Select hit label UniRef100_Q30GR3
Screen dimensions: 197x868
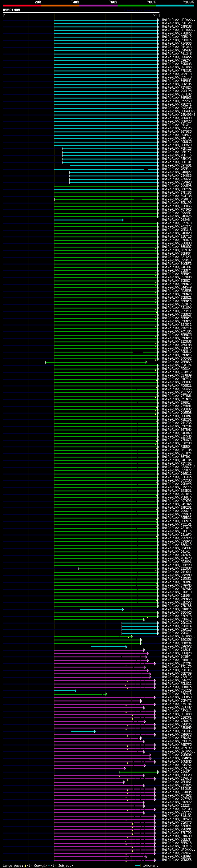click(x=177, y=182)
